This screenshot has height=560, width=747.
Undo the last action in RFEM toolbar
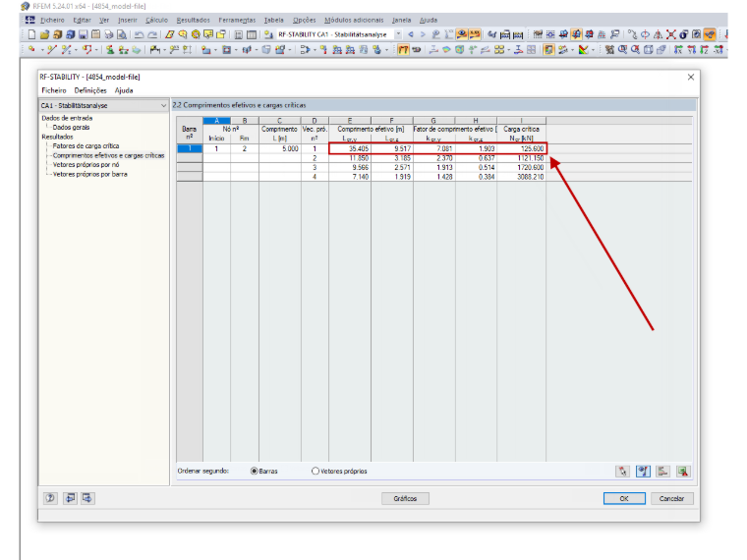[140, 34]
